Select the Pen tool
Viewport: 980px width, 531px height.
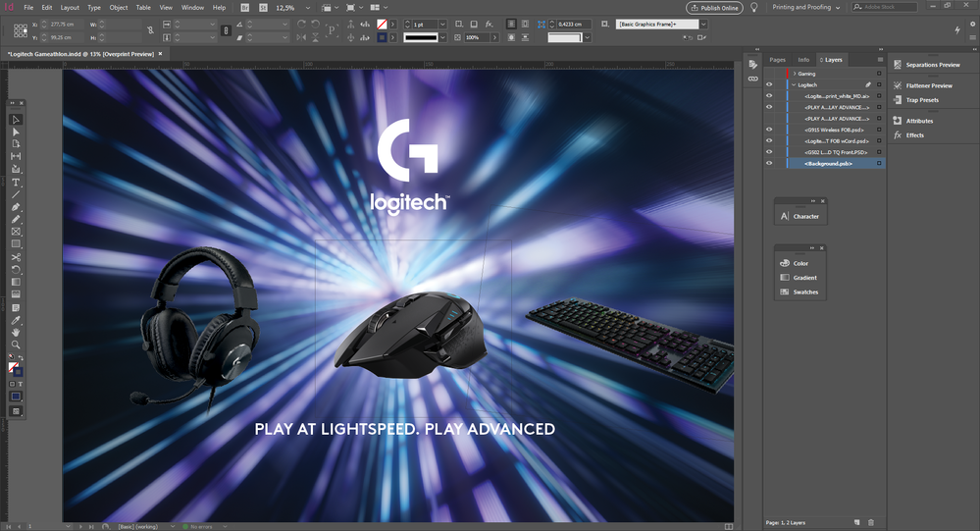click(16, 207)
